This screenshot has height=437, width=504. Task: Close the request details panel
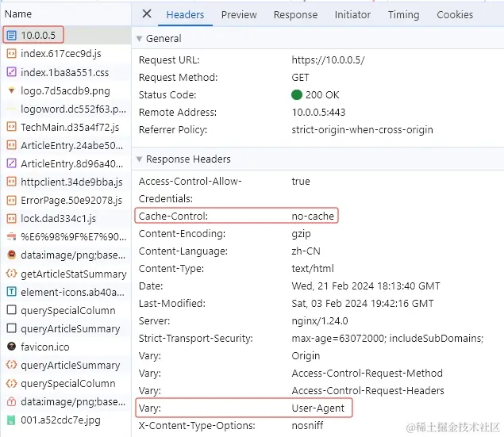click(x=147, y=14)
